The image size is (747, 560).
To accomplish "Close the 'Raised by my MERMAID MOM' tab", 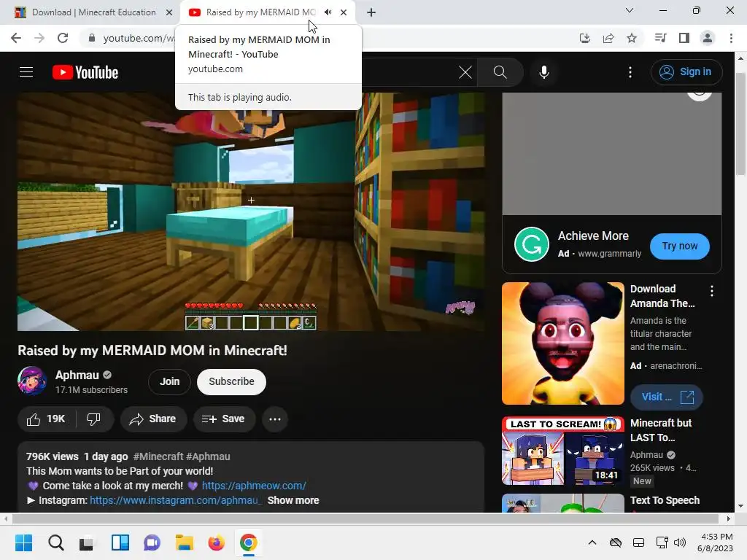I will coord(344,12).
